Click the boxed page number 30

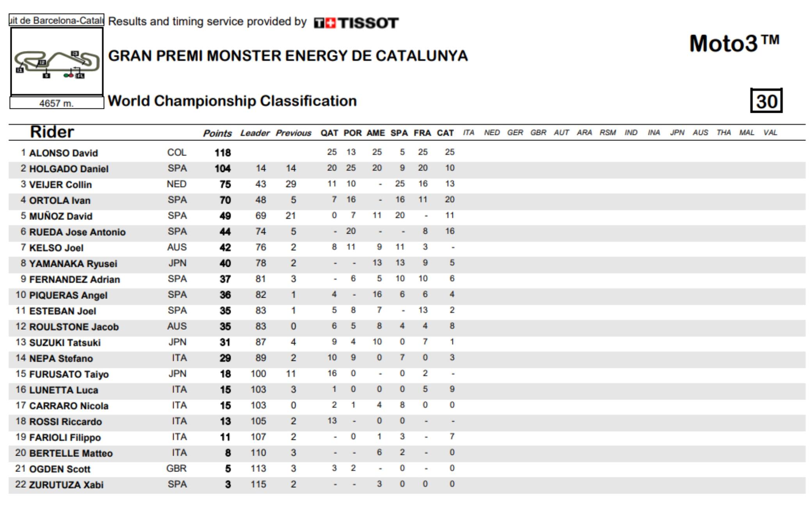[766, 101]
